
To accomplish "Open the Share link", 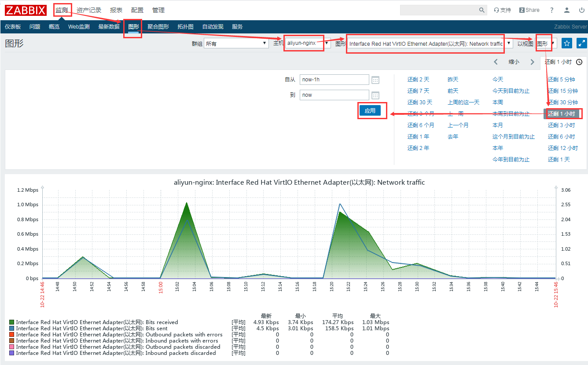I will tap(529, 10).
